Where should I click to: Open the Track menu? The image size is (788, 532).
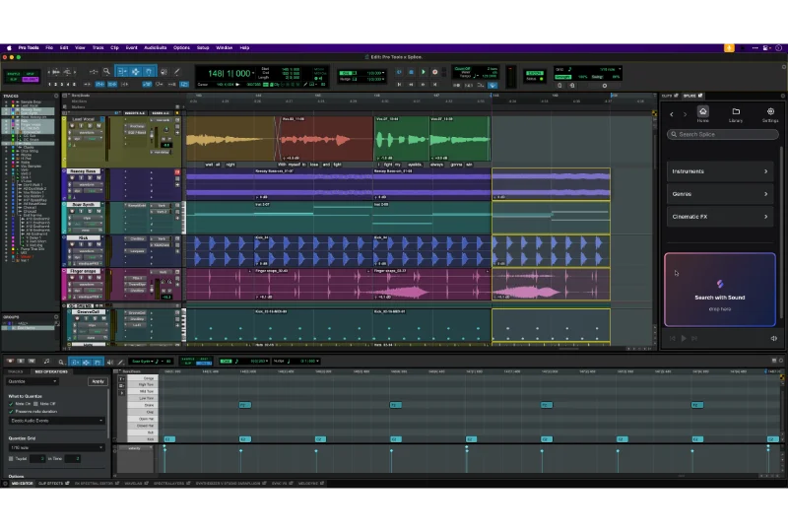pyautogui.click(x=98, y=47)
